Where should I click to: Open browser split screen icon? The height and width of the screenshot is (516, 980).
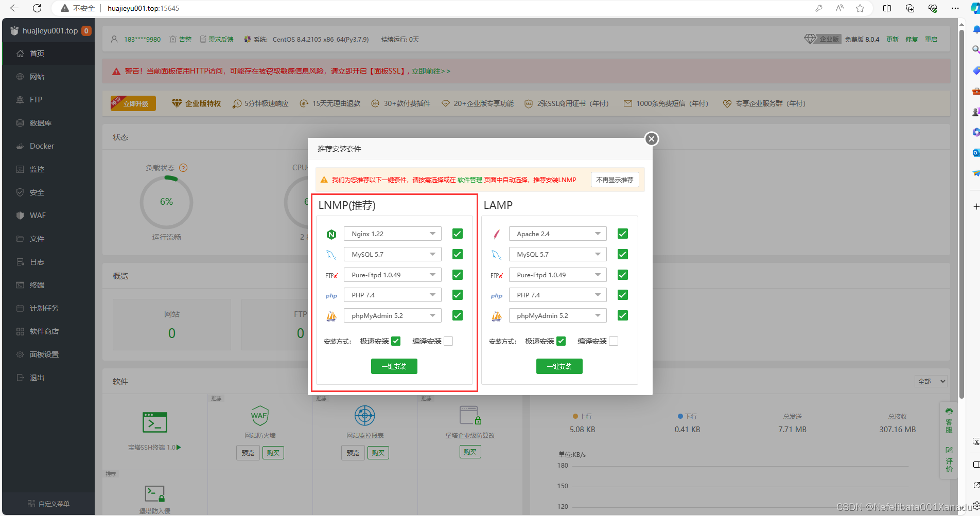point(887,8)
